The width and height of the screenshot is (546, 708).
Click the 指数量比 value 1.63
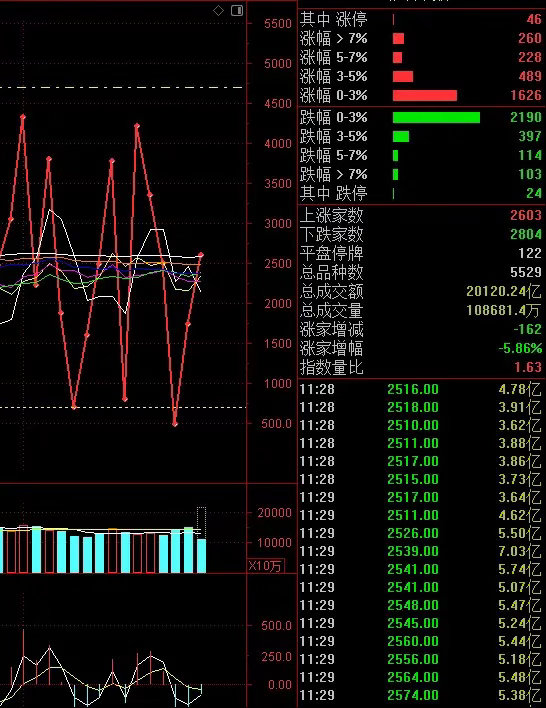[x=528, y=367]
